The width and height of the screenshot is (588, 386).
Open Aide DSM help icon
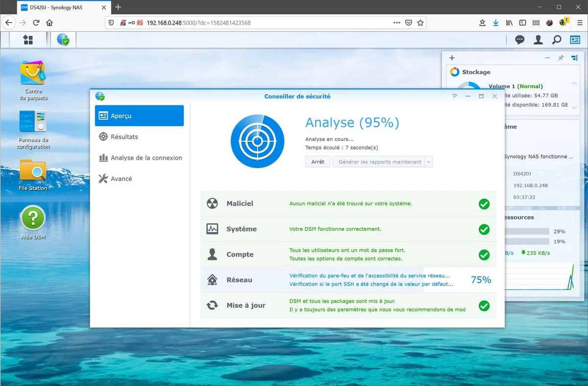(33, 223)
